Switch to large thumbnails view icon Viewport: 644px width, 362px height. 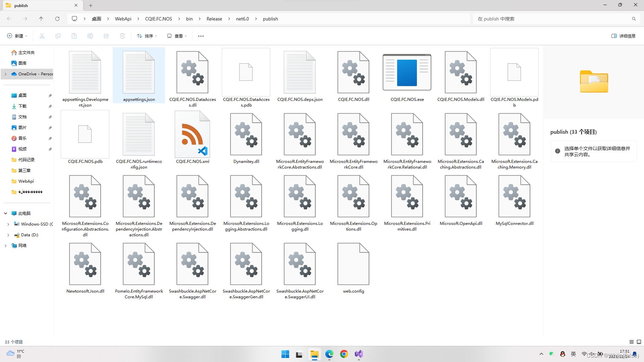click(x=639, y=342)
